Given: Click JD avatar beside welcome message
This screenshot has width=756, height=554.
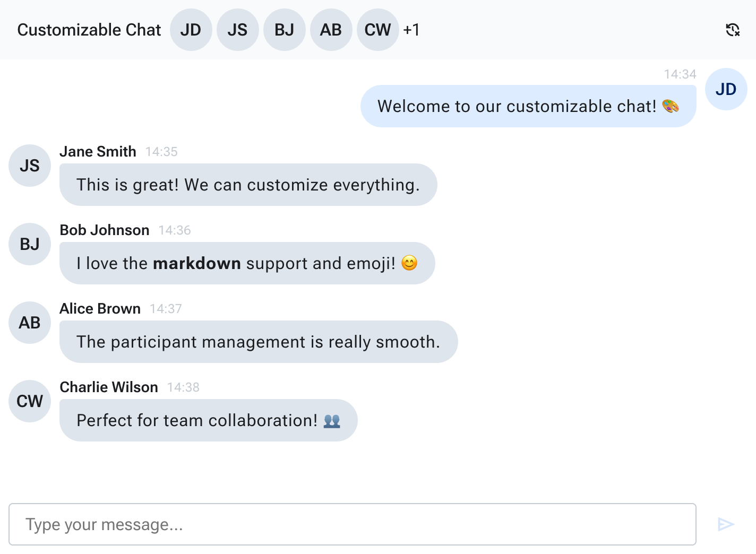Looking at the screenshot, I should [726, 89].
